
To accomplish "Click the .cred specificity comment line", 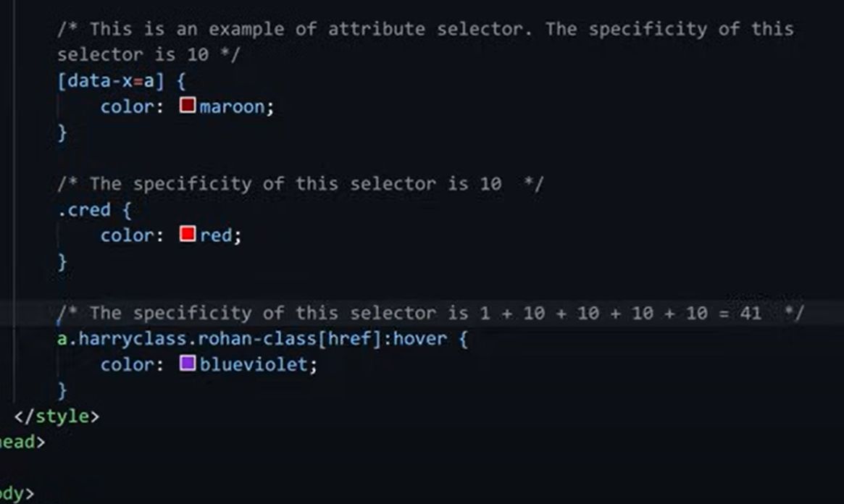I will pos(301,184).
